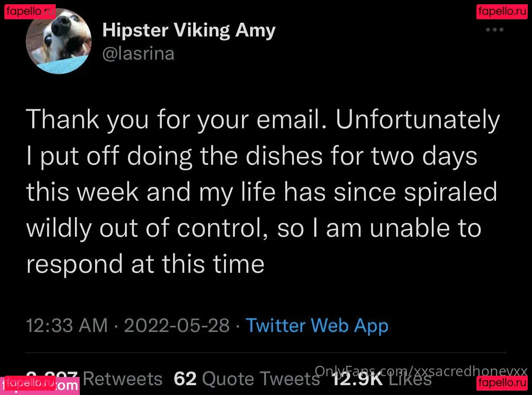The image size is (532, 395).
Task: Click the @lasrina handle
Action: (138, 54)
